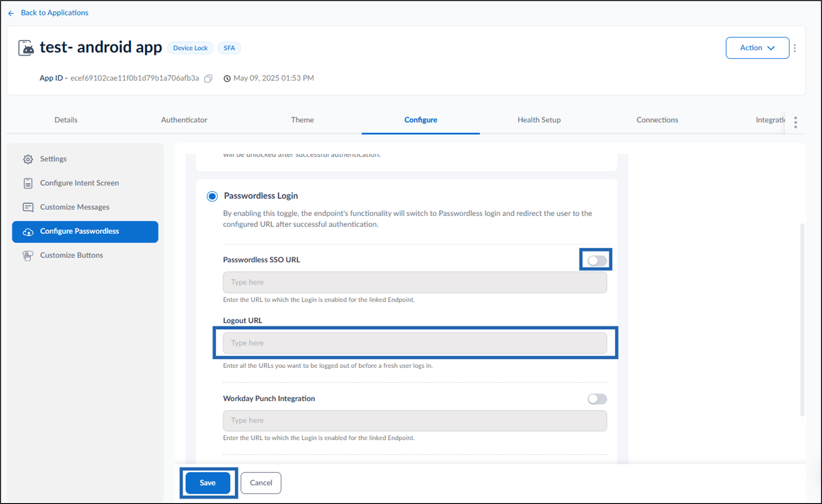
Task: Enable the Workday Punch Integration toggle
Action: [x=597, y=399]
